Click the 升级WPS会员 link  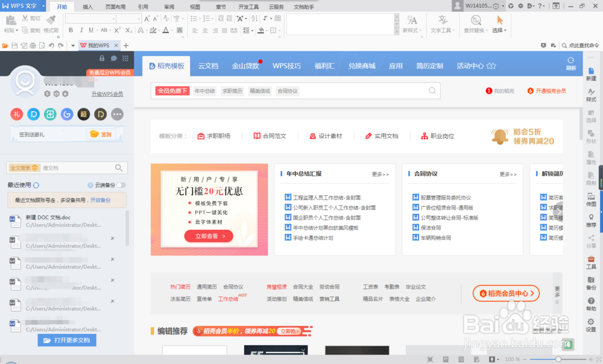pyautogui.click(x=107, y=94)
